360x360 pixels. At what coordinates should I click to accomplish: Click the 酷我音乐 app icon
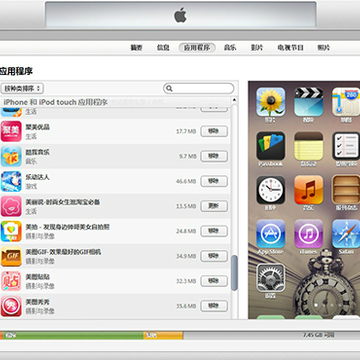click(x=11, y=156)
